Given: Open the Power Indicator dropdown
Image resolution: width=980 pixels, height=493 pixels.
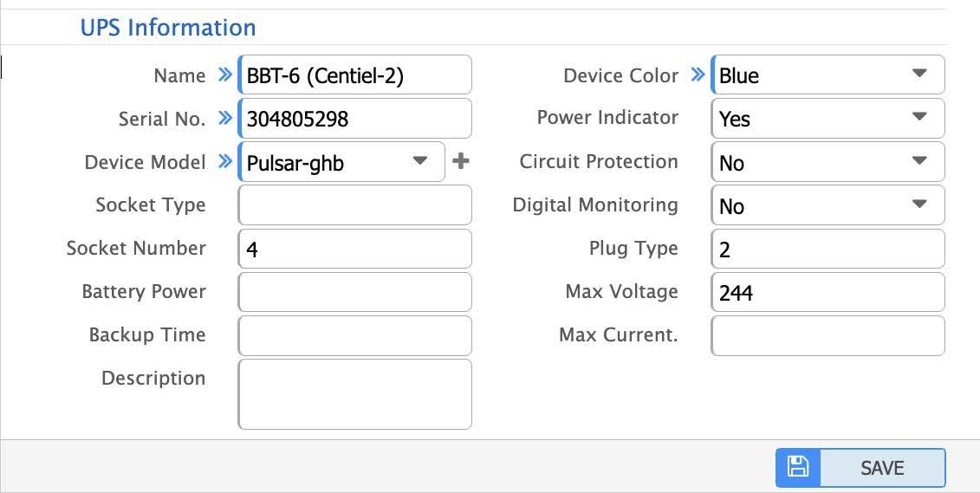Looking at the screenshot, I should (919, 118).
